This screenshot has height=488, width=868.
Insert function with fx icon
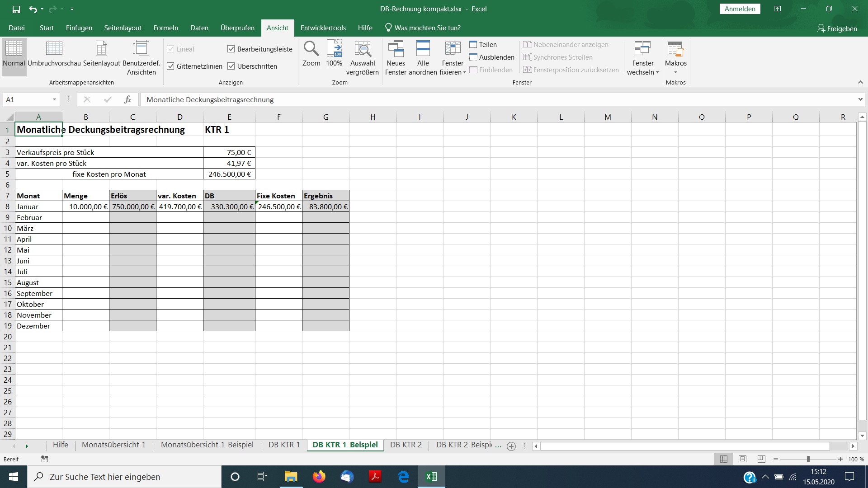127,99
